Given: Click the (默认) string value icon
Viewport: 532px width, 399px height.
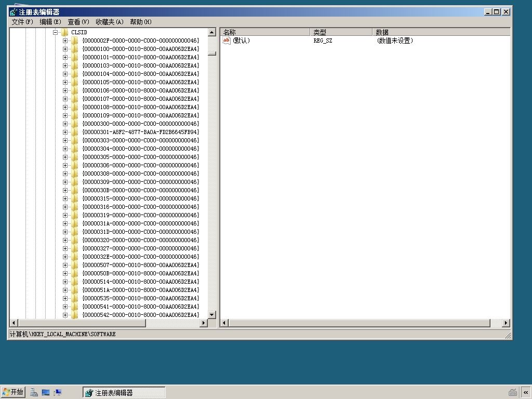Looking at the screenshot, I should [227, 41].
